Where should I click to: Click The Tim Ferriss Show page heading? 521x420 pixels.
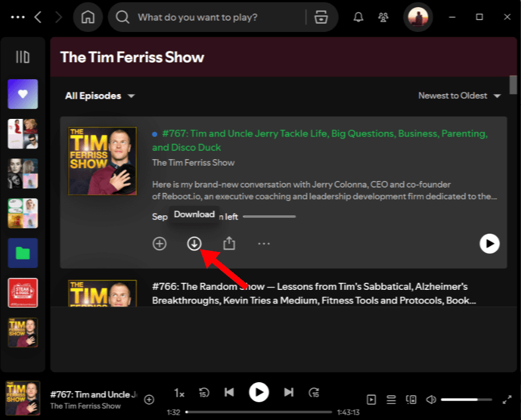point(132,57)
